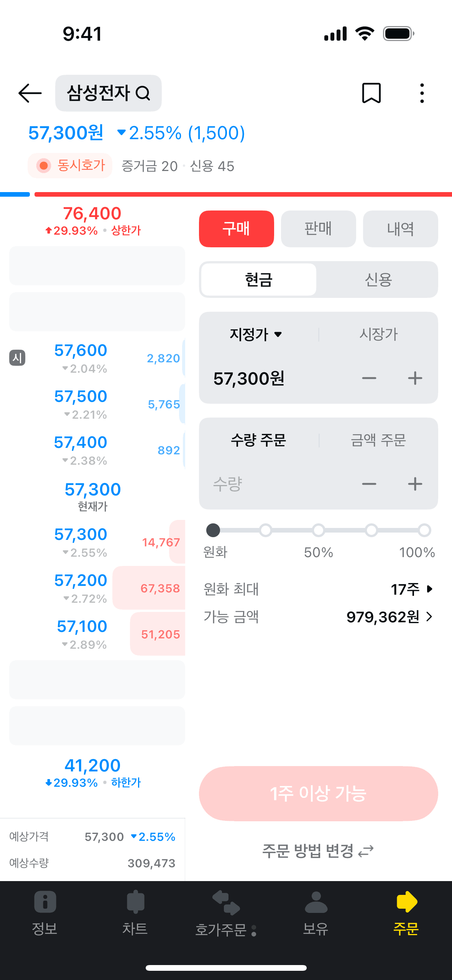Switch to the 판매 sell tab
The height and width of the screenshot is (980, 452).
pos(318,229)
